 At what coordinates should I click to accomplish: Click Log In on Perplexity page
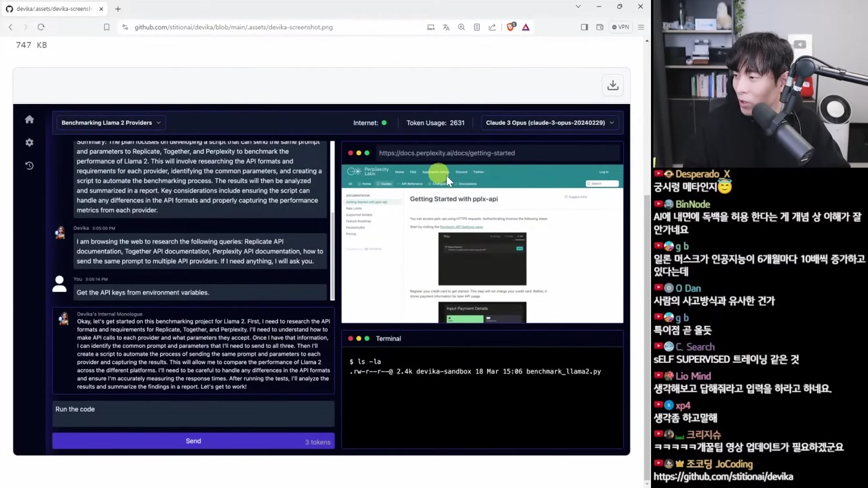604,172
